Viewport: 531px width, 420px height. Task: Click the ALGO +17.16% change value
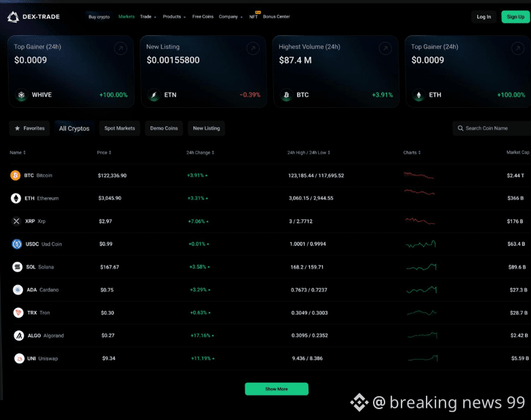click(x=202, y=336)
